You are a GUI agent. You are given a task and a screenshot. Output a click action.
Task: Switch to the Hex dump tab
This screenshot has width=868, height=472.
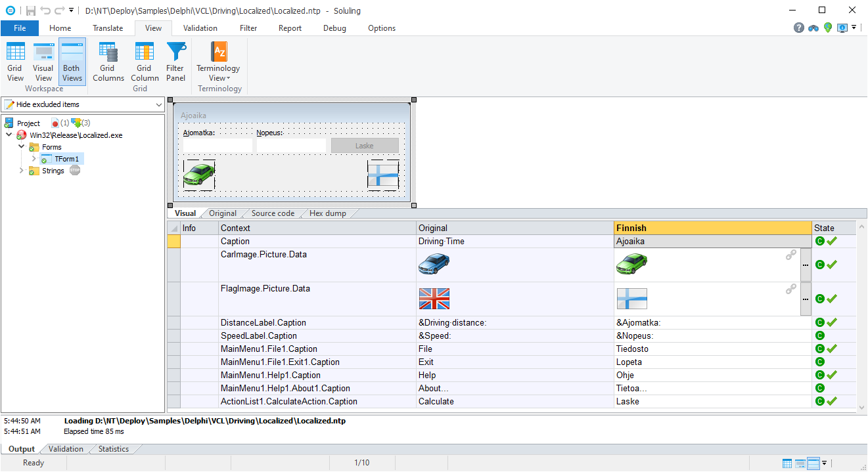pos(327,213)
